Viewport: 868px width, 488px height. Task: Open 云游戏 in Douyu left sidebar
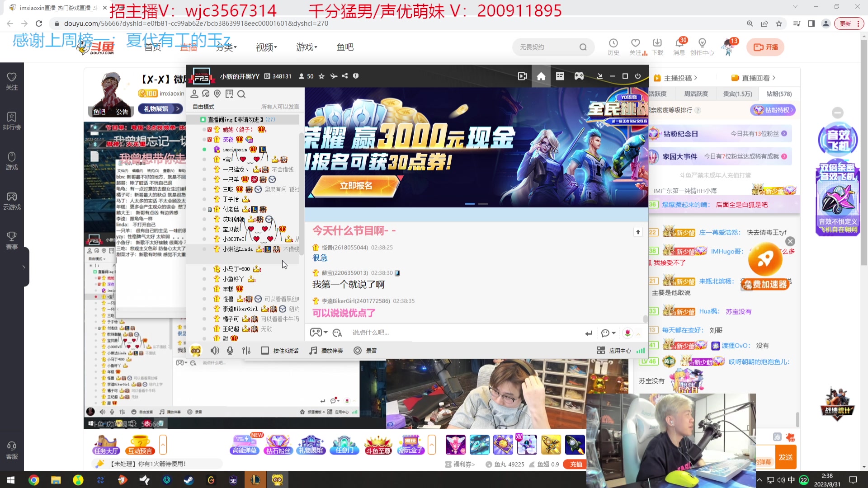click(12, 201)
